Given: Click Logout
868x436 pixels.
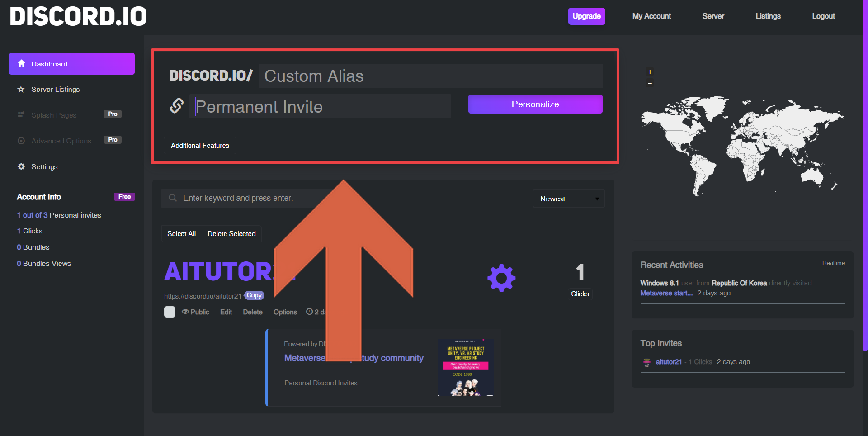Looking at the screenshot, I should 823,16.
